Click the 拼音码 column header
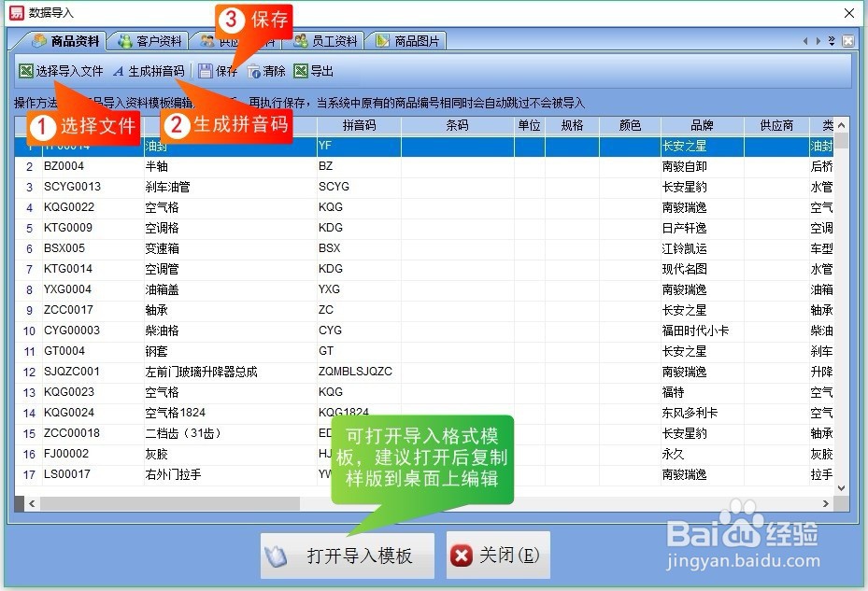This screenshot has width=868, height=591. pyautogui.click(x=360, y=126)
